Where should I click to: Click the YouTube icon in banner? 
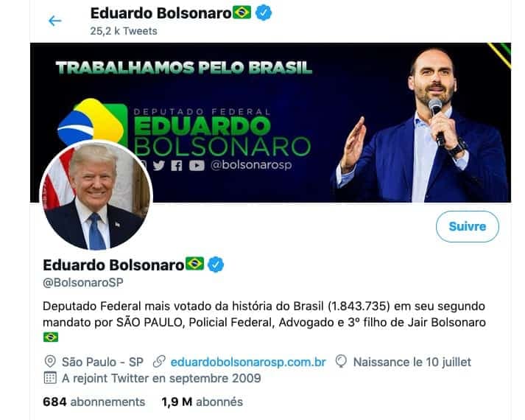197,166
